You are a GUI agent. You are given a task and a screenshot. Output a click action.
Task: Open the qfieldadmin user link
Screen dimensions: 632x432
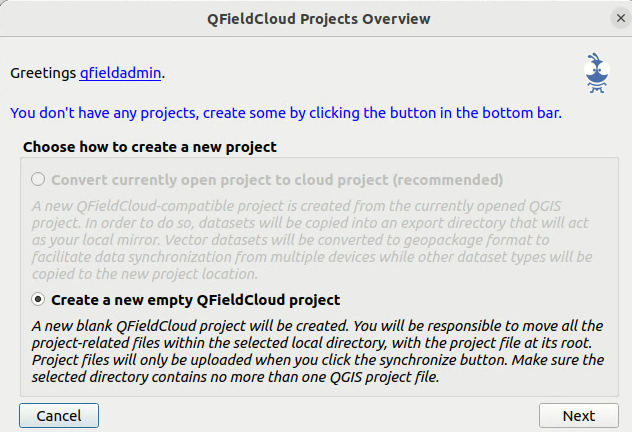click(x=120, y=73)
